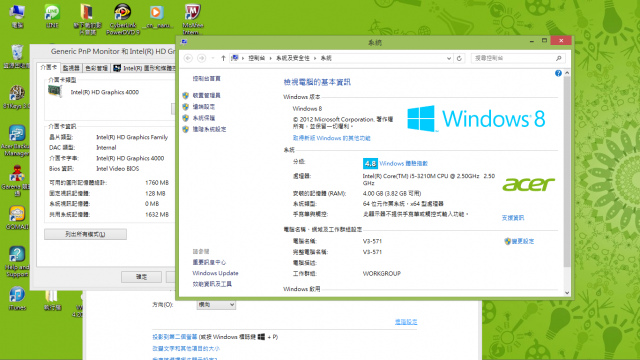640x360 pixels.
Task: Open recent locations dropdown beside Forward arrow
Action: [x=213, y=58]
